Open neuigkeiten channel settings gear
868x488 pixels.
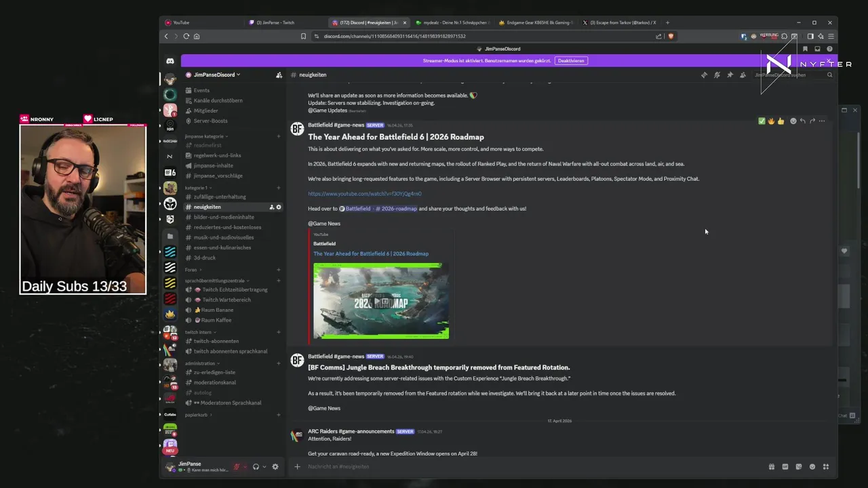[x=279, y=207]
